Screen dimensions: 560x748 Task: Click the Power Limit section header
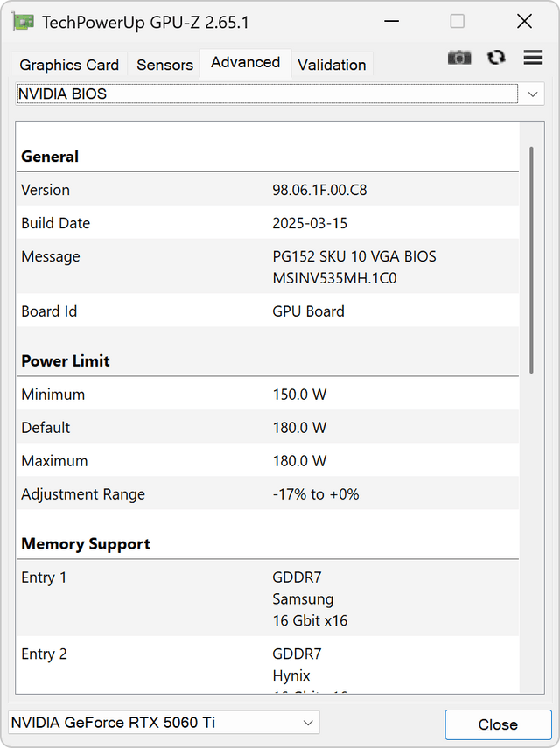pyautogui.click(x=66, y=361)
